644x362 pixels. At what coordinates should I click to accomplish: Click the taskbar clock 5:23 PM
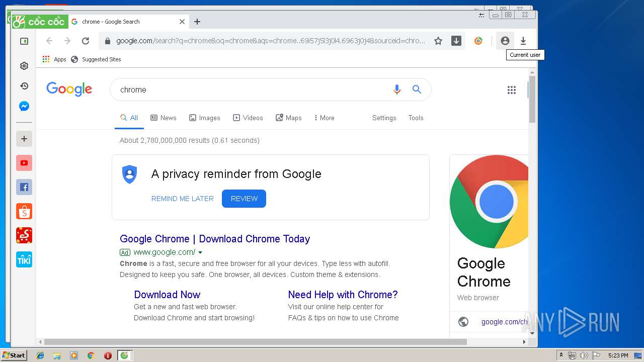click(618, 355)
